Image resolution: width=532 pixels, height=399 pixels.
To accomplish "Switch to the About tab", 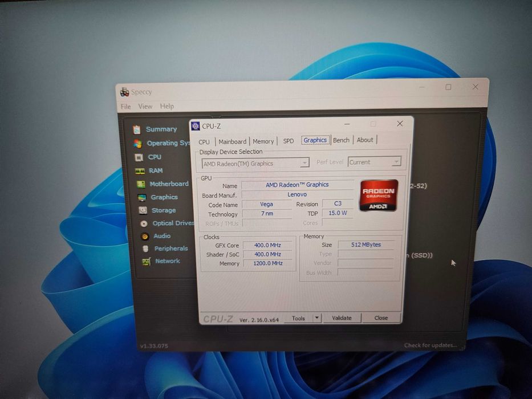I will pyautogui.click(x=365, y=140).
